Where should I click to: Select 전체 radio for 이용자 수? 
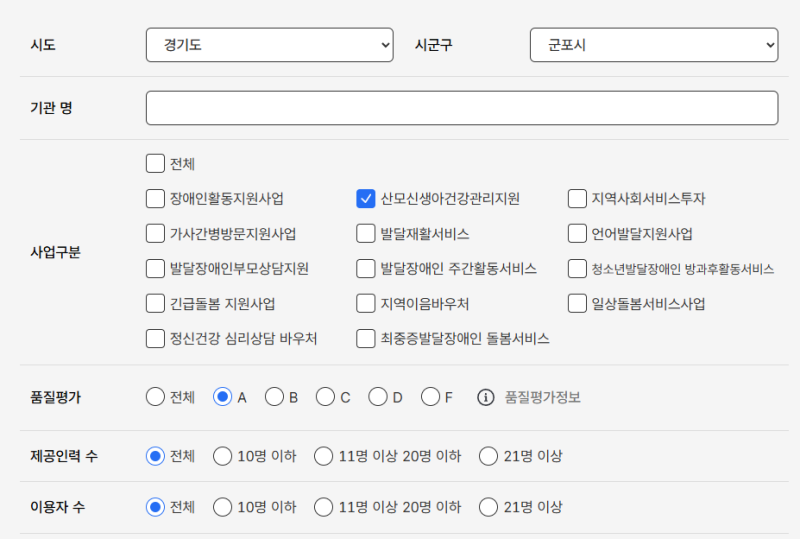[155, 507]
